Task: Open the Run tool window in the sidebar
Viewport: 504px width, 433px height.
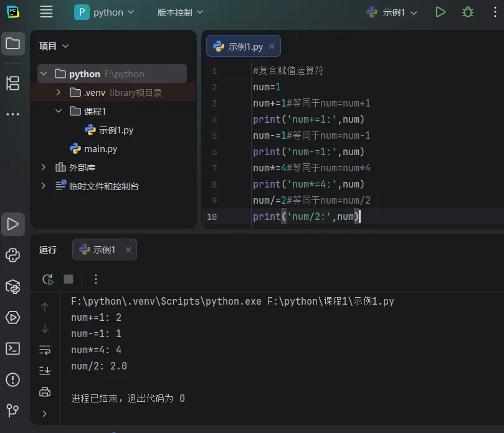Action: (13, 224)
